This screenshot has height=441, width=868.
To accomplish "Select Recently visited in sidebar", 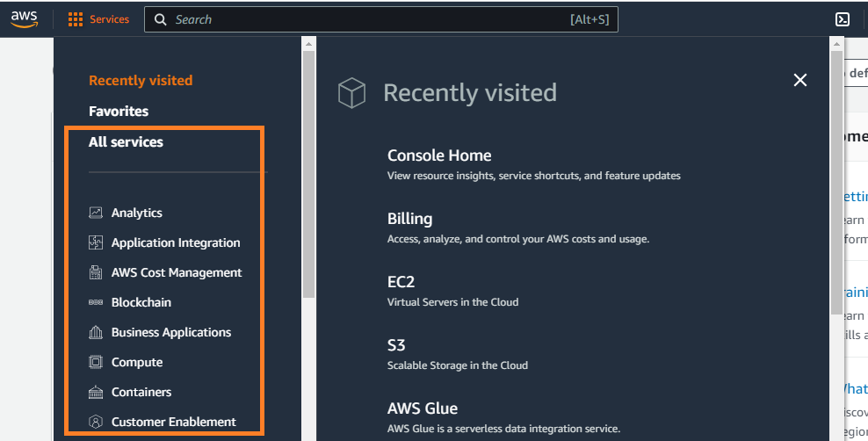I will (x=141, y=80).
